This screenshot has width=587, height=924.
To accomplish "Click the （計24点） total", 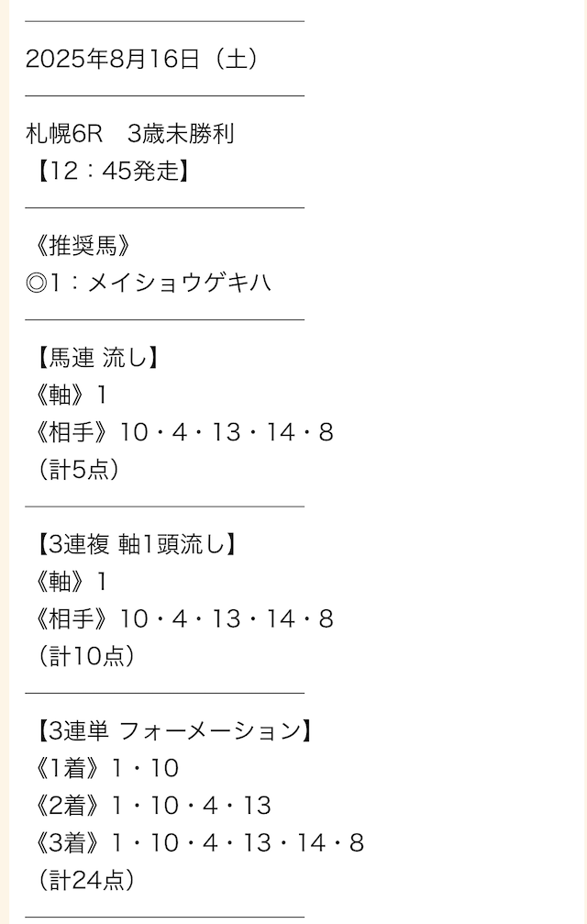I will tap(87, 881).
